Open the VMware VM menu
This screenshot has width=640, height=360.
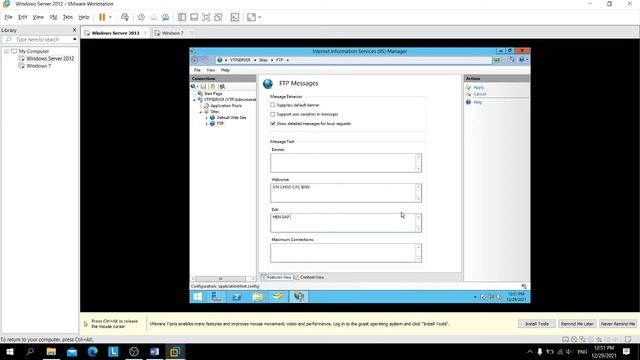[53, 17]
